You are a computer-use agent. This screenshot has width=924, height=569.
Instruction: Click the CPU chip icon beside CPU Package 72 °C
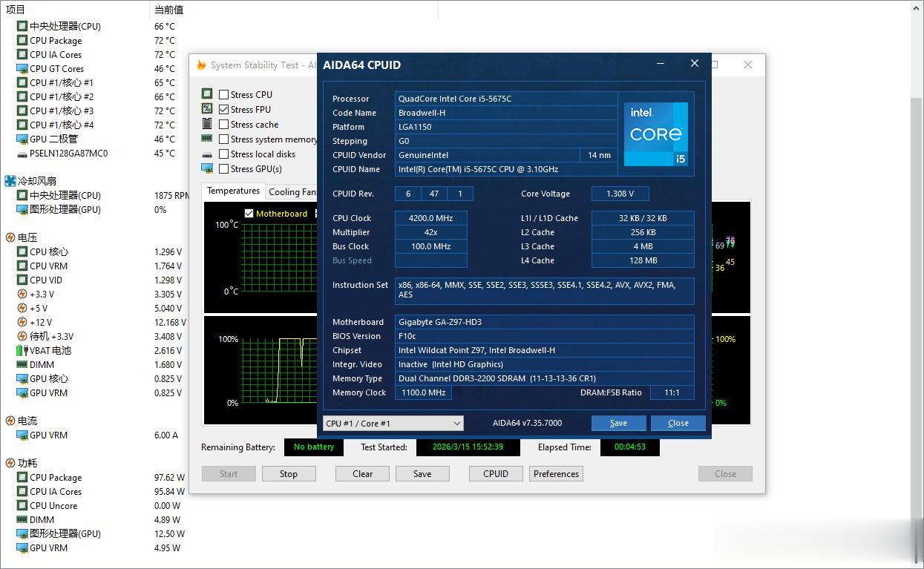pos(22,40)
